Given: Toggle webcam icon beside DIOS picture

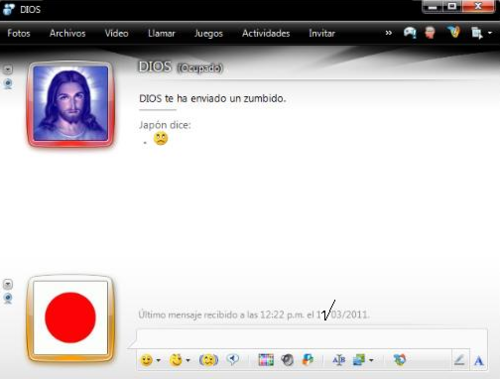Looking at the screenshot, I should (x=8, y=84).
